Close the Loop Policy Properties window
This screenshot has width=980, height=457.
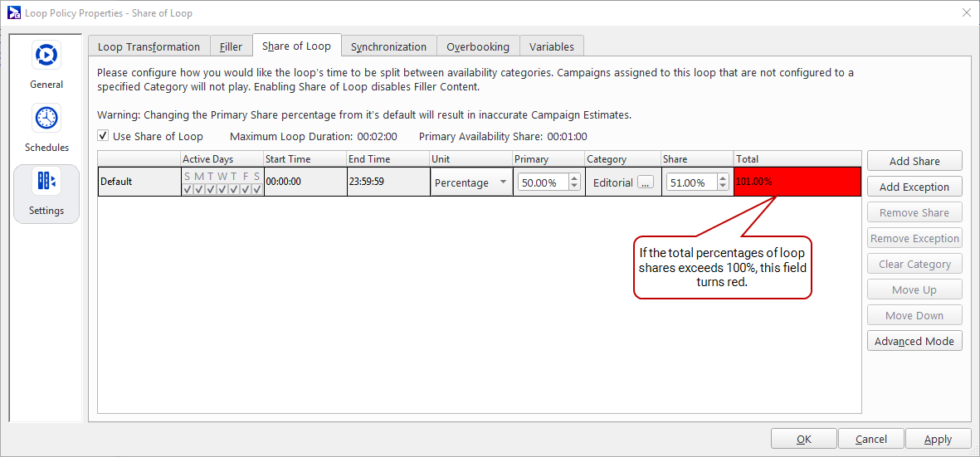(966, 12)
